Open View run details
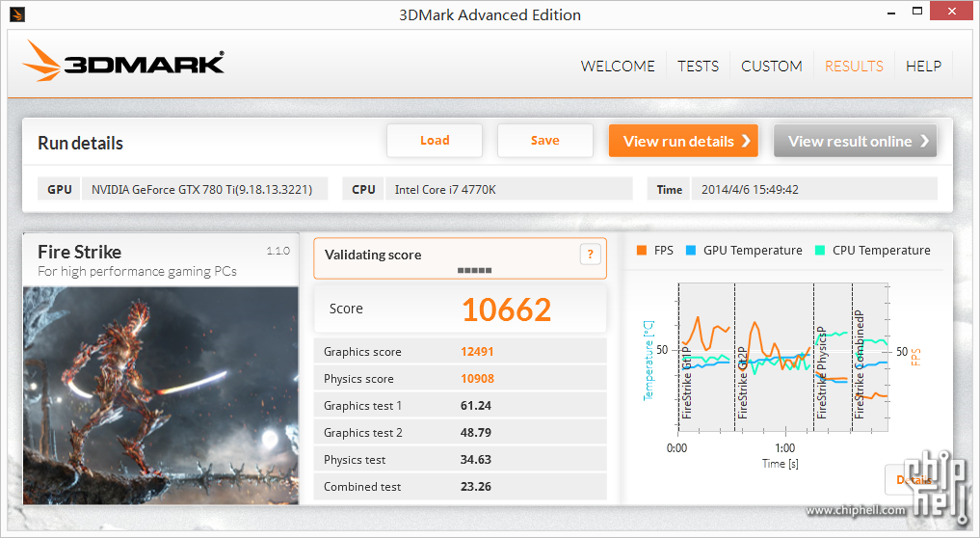 [684, 141]
